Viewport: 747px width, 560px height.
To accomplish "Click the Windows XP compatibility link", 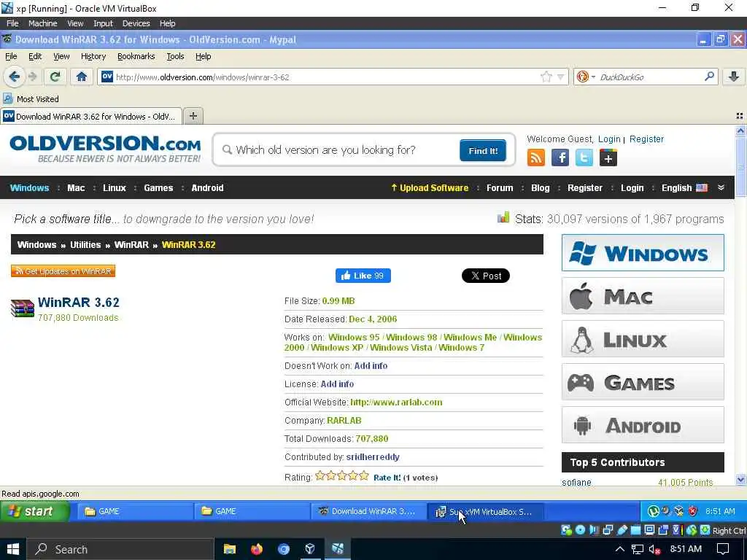I will [337, 348].
